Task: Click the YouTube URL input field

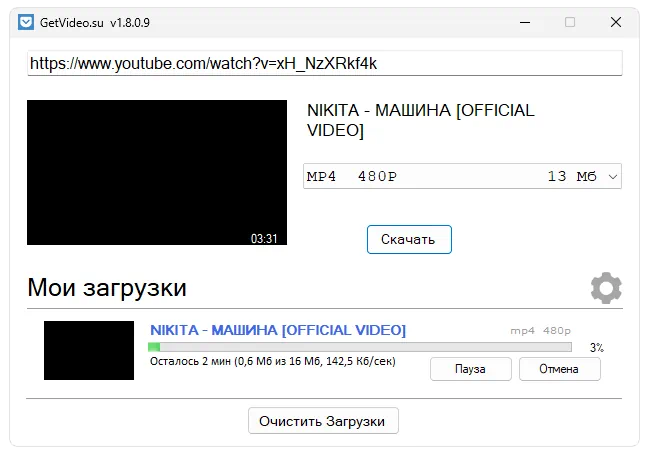Action: 325,63
